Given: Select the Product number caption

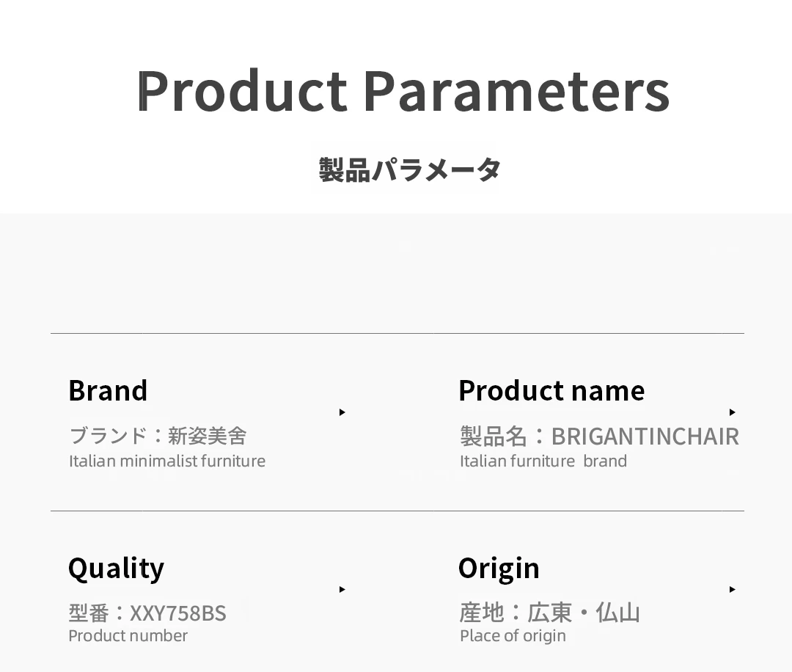Looking at the screenshot, I should pyautogui.click(x=128, y=635).
